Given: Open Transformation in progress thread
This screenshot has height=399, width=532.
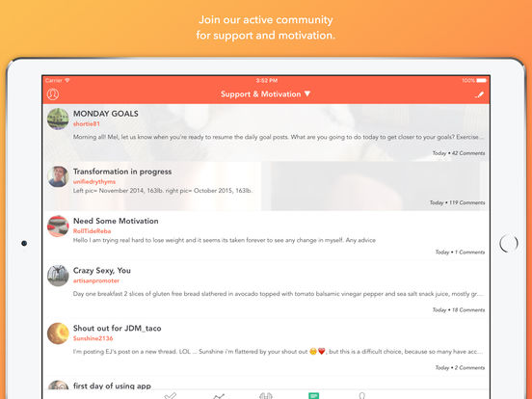Looking at the screenshot, I should (x=122, y=172).
